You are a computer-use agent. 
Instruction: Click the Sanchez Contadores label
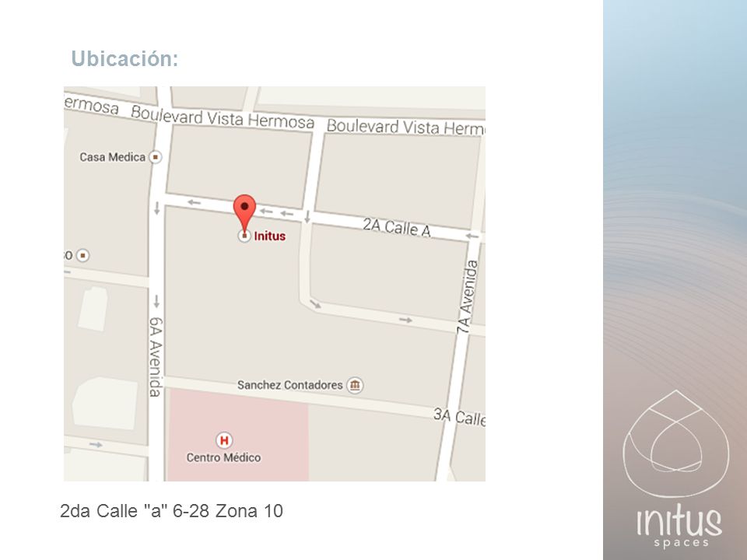[x=289, y=385]
